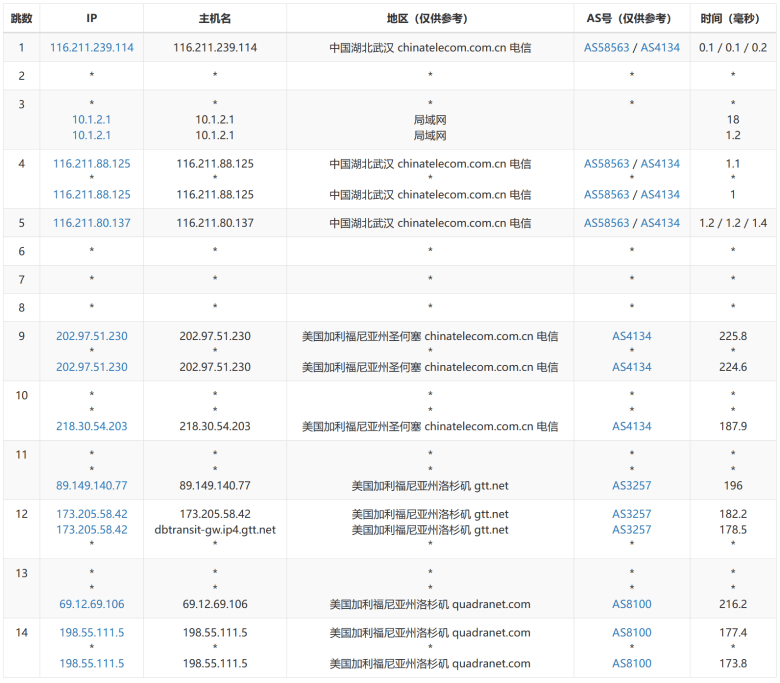Click hop 10 location 美国加利福尼亚州圣何塞 chinatelecom.com.cn
This screenshot has width=780, height=683.
tap(430, 426)
